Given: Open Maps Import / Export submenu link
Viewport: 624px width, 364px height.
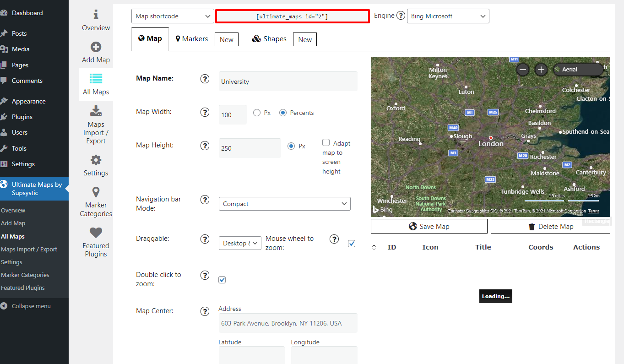Looking at the screenshot, I should [x=29, y=250].
